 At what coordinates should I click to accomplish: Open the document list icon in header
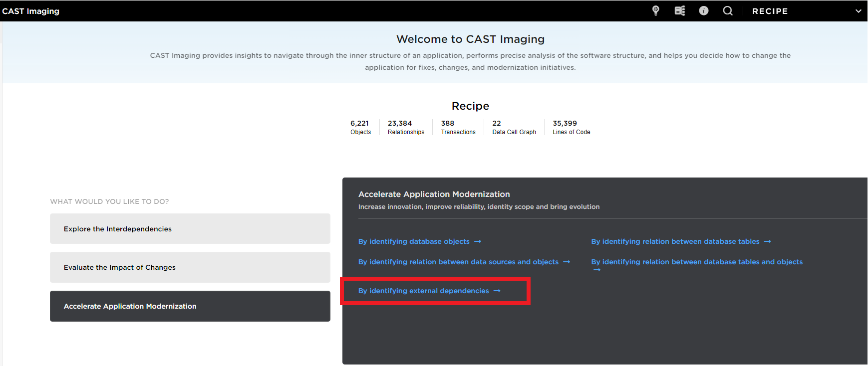(x=680, y=10)
